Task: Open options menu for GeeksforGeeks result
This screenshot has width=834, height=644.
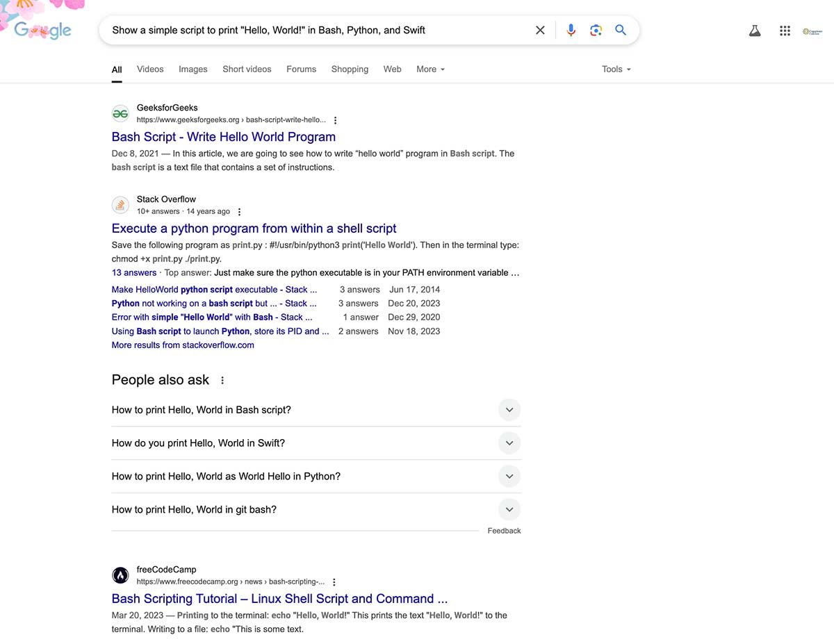Action: point(335,120)
